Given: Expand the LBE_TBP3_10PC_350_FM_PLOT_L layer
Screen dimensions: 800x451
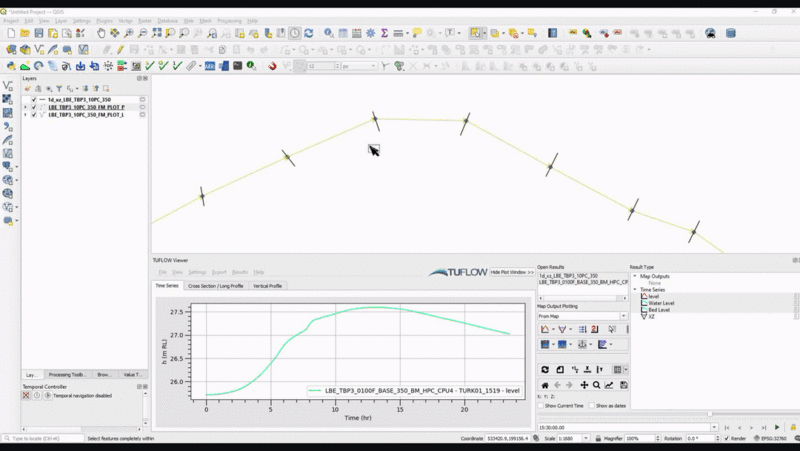Looking at the screenshot, I should click(26, 115).
